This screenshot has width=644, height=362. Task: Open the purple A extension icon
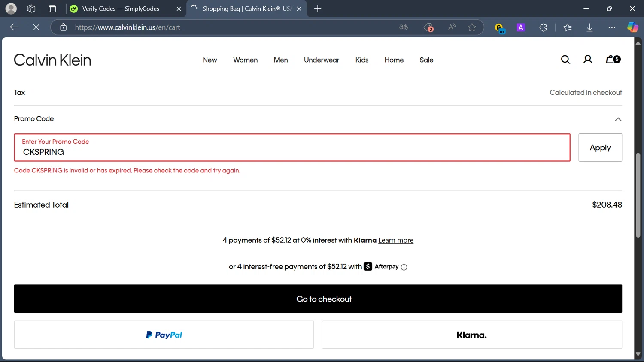(x=521, y=27)
